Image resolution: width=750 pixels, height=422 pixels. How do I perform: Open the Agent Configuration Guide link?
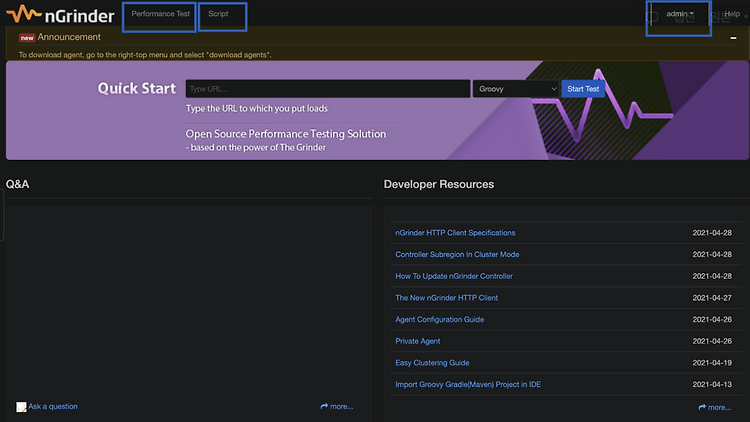pyautogui.click(x=439, y=320)
